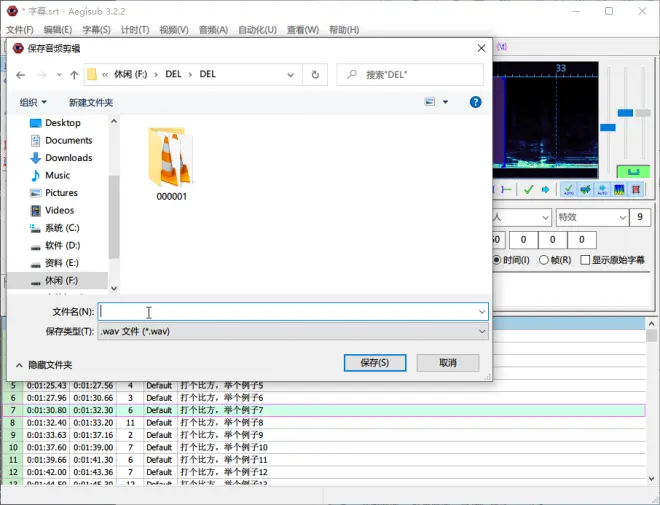Open the 编辑(E) menu
The height and width of the screenshot is (505, 660).
click(58, 30)
